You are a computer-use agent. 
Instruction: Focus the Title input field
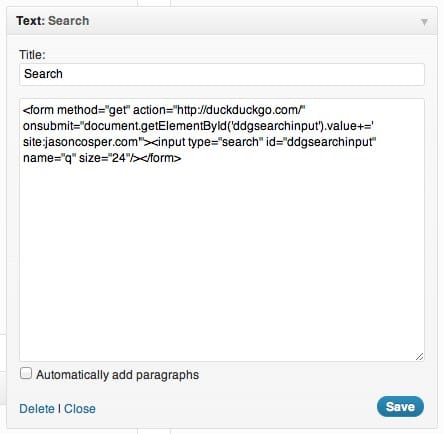pyautogui.click(x=222, y=74)
